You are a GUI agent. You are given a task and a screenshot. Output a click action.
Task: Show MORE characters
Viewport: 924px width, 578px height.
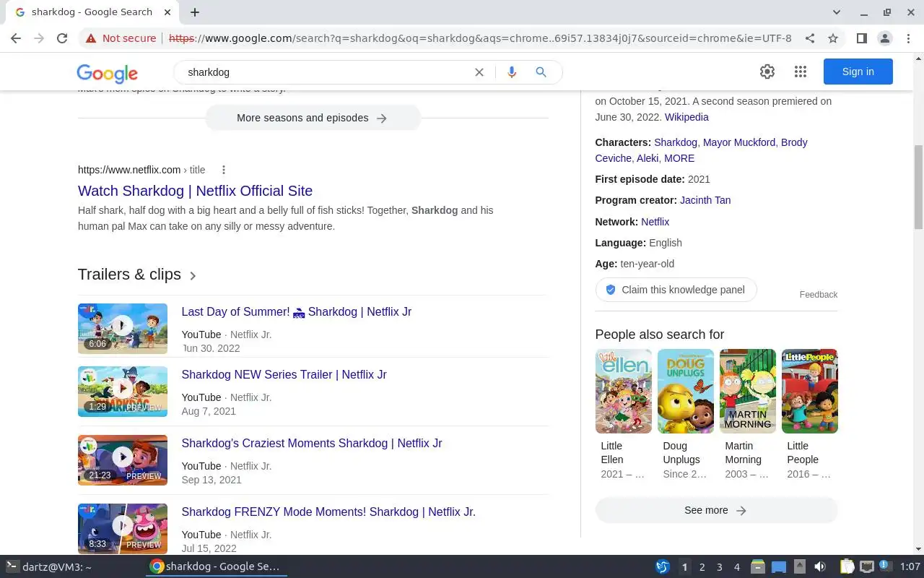click(679, 158)
